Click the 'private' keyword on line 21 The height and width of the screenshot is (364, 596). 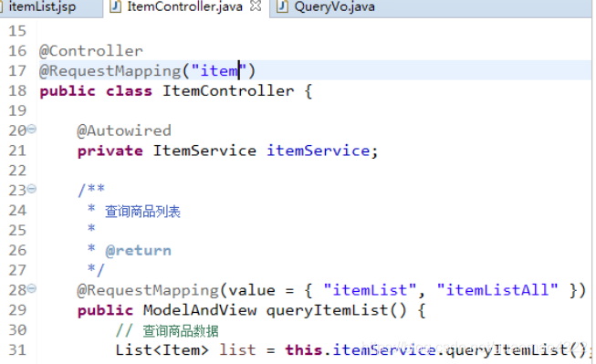(110, 151)
